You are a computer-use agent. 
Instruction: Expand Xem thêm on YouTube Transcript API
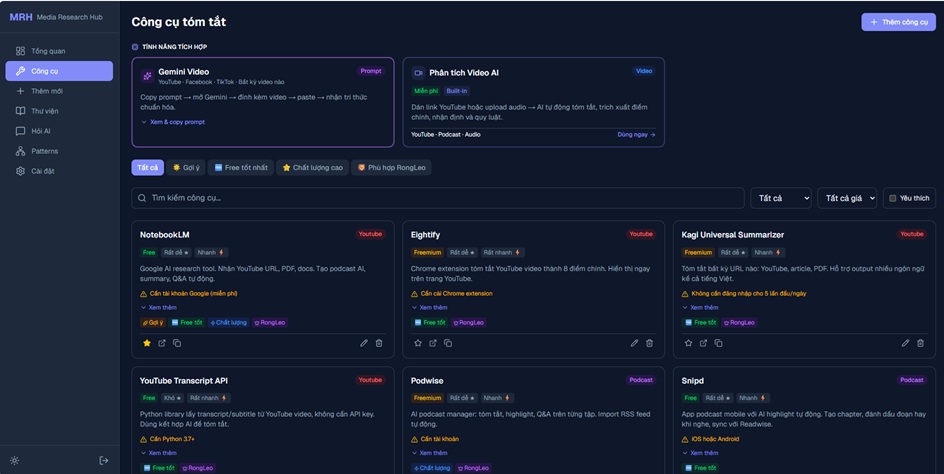(x=159, y=453)
